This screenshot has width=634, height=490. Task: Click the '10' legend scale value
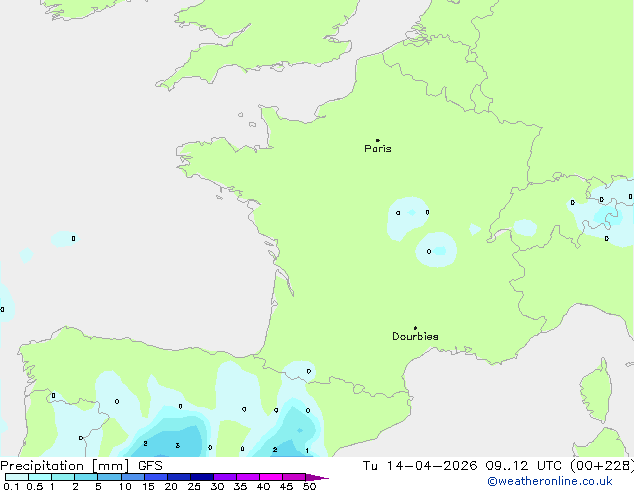(x=125, y=486)
